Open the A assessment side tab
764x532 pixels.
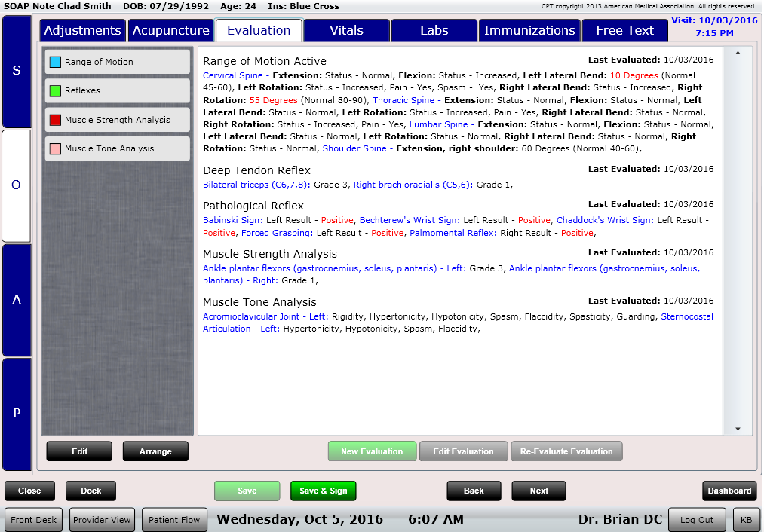point(17,299)
